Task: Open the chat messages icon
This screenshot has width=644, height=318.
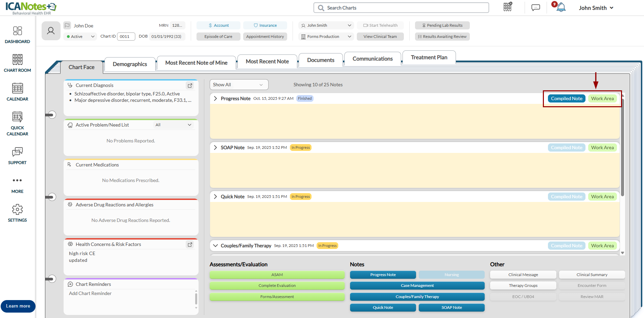Action: [535, 7]
